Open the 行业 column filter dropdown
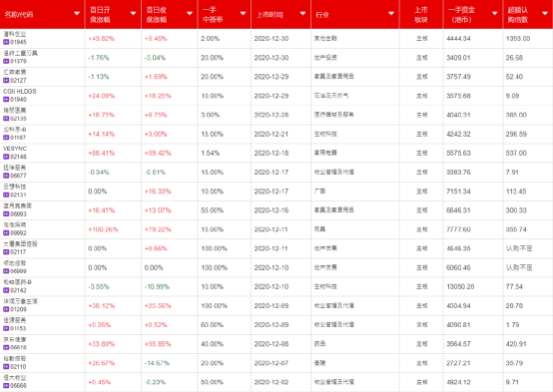 pyautogui.click(x=390, y=14)
